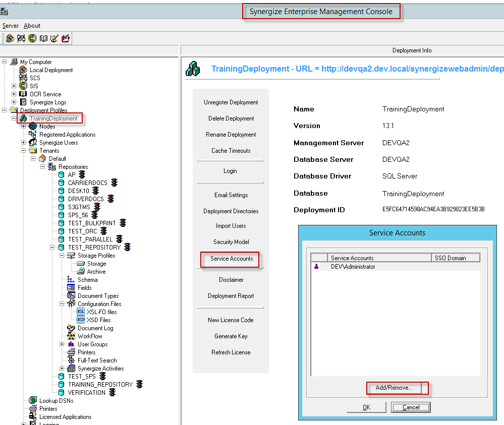Collapse the Configuration Files node
This screenshot has width=504, height=425.
[x=62, y=304]
